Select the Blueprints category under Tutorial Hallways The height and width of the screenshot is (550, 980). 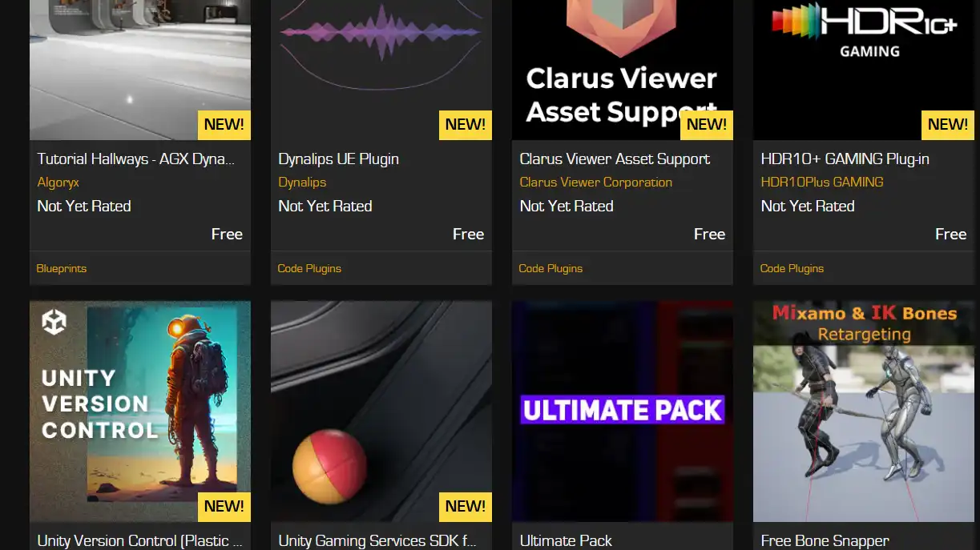62,269
